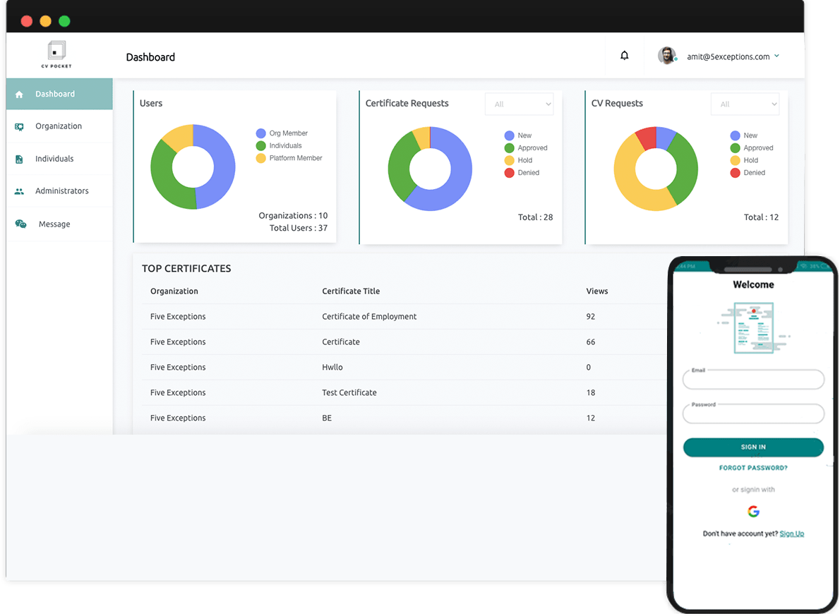
Task: Open Individuals via its document icon
Action: click(x=20, y=158)
